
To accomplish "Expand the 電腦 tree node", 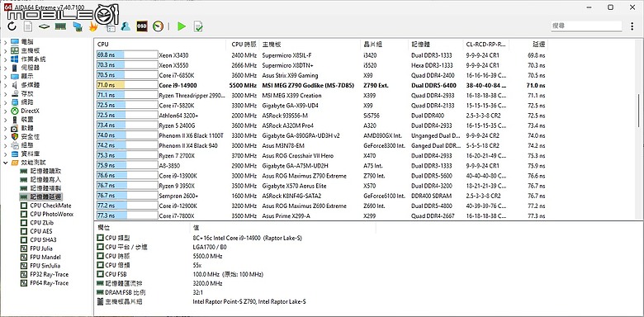I will 5,41.
